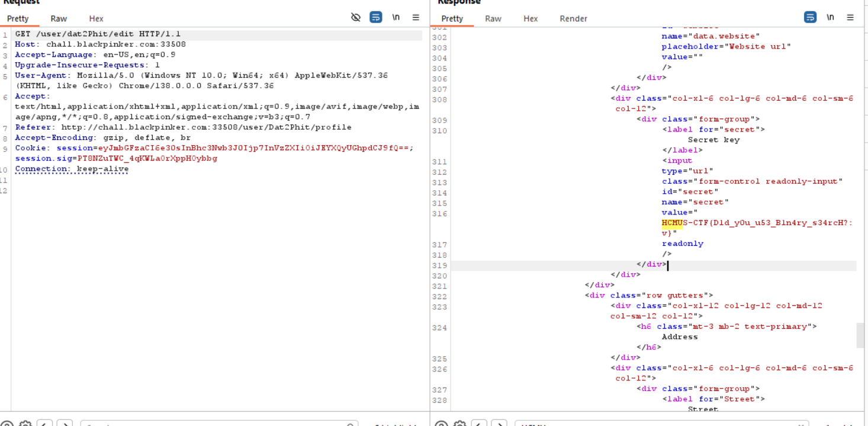Select the Raw tab in the Response panel

click(x=493, y=18)
